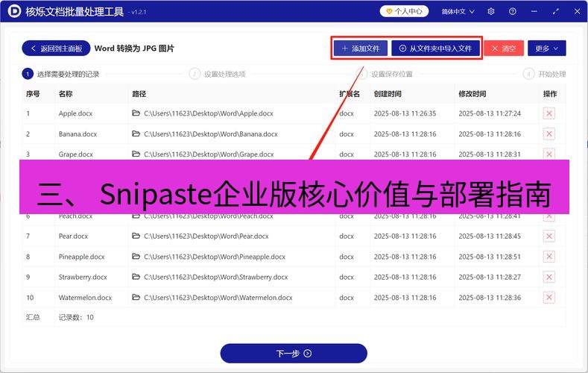Screen dimensions: 588x373
Task: Delete Pear.docx row with red X
Action: click(549, 236)
